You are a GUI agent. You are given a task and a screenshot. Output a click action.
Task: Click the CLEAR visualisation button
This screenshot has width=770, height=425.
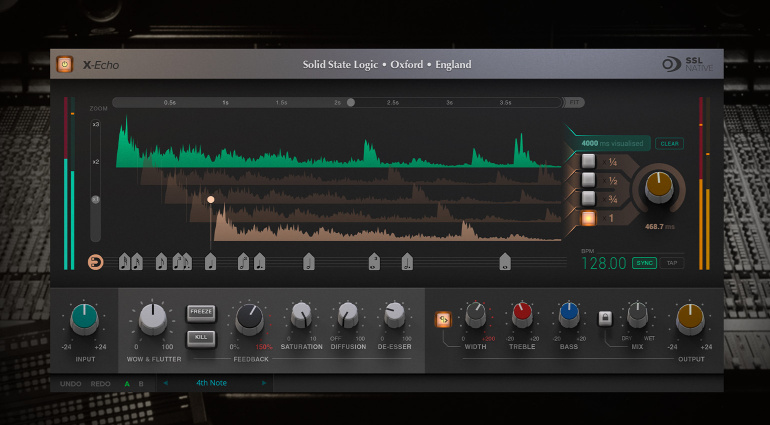pyautogui.click(x=669, y=144)
